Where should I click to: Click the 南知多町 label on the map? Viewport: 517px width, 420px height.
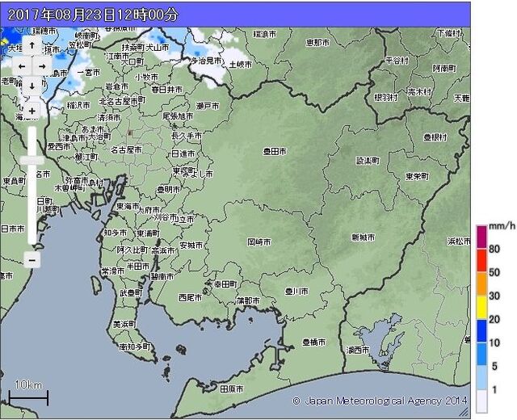135,346
